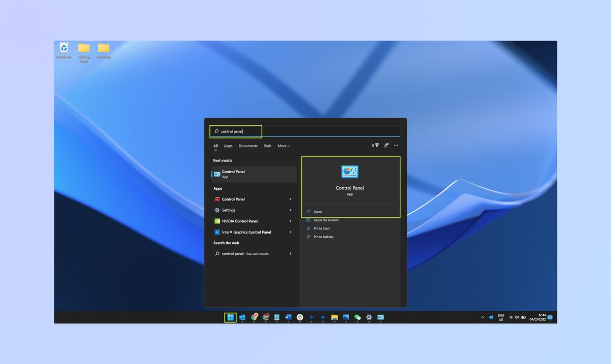Select the Pin to taskbar option
Screen dimensions: 611x364
321,236
